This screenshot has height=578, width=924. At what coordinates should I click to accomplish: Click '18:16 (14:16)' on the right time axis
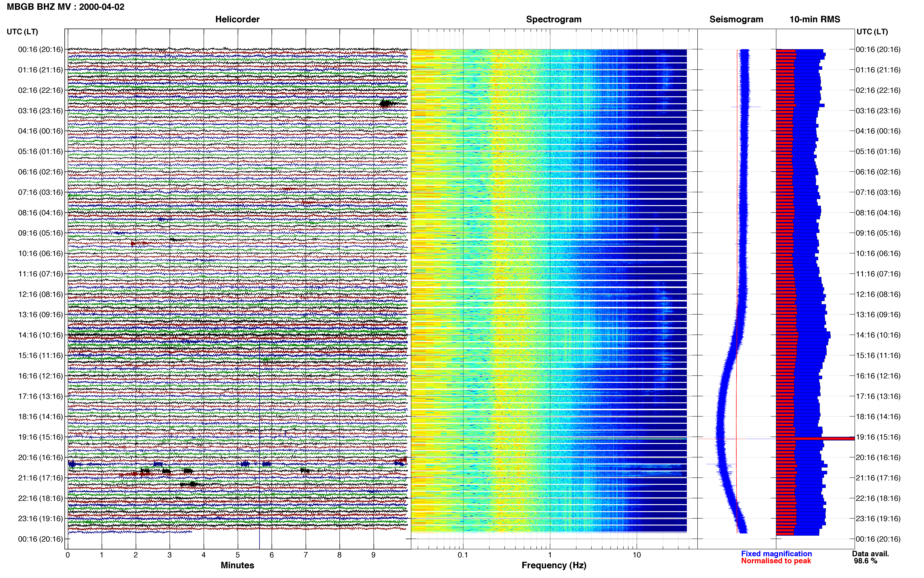[x=878, y=417]
